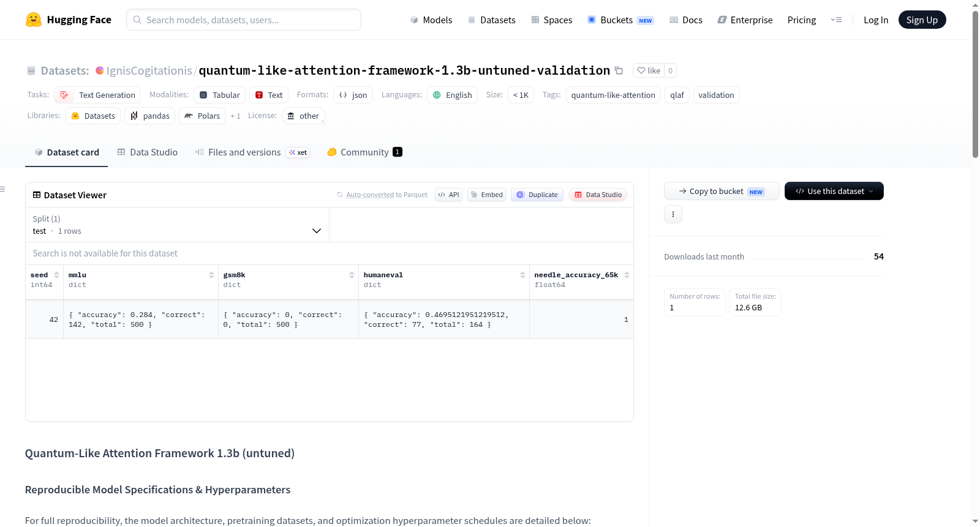Sort by the humaneval column arrows
This screenshot has width=980, height=527.
click(x=522, y=275)
